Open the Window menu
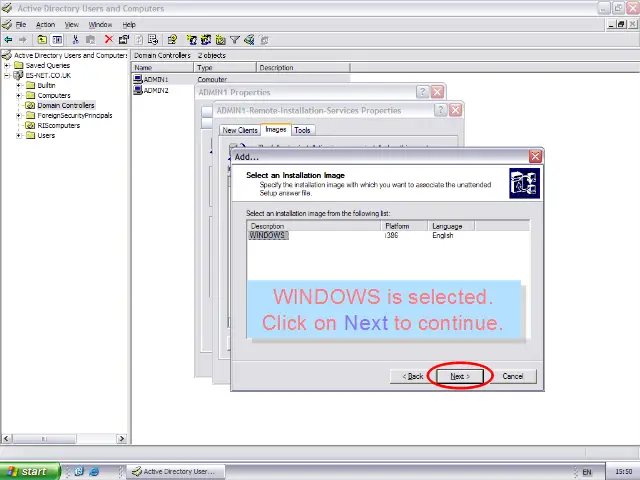This screenshot has height=480, width=640. [x=100, y=24]
